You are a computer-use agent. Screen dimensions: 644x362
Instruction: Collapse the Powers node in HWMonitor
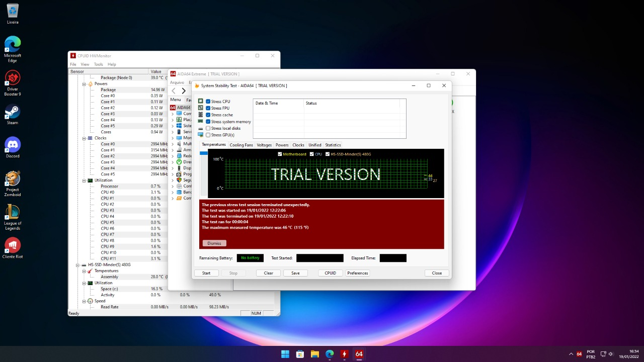(85, 84)
